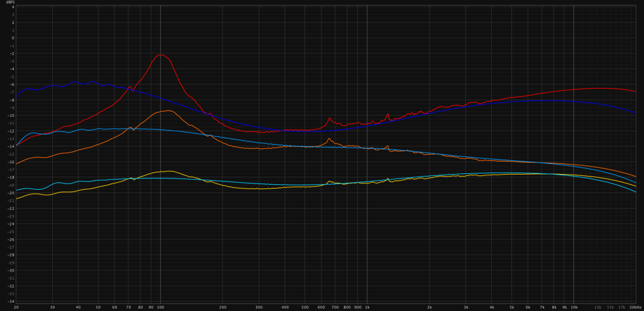Click the 4 label atop the vertical axis
The height and width of the screenshot is (311, 644).
(12, 7)
